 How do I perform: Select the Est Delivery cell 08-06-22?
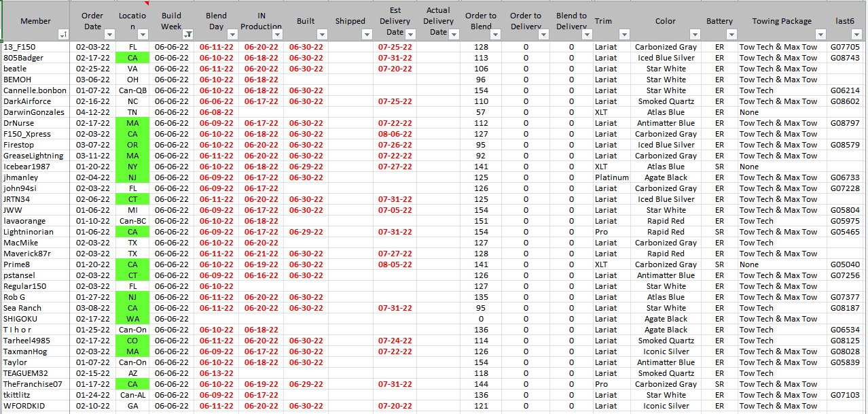pyautogui.click(x=395, y=134)
